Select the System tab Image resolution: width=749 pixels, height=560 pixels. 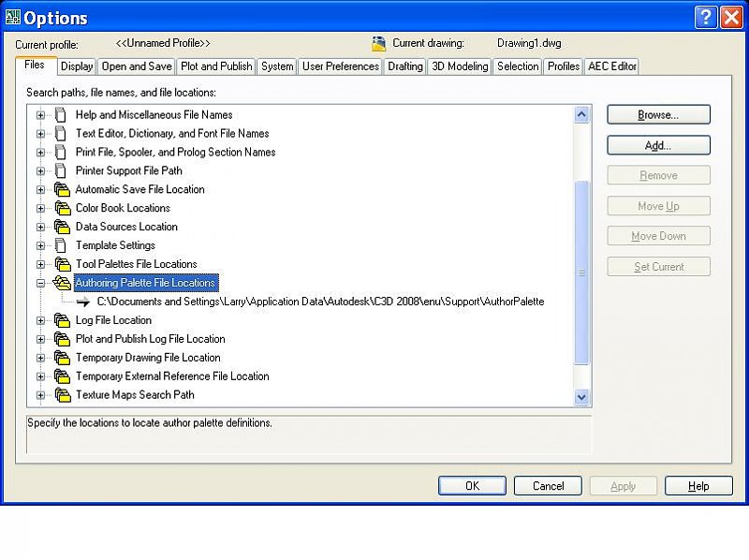[277, 66]
